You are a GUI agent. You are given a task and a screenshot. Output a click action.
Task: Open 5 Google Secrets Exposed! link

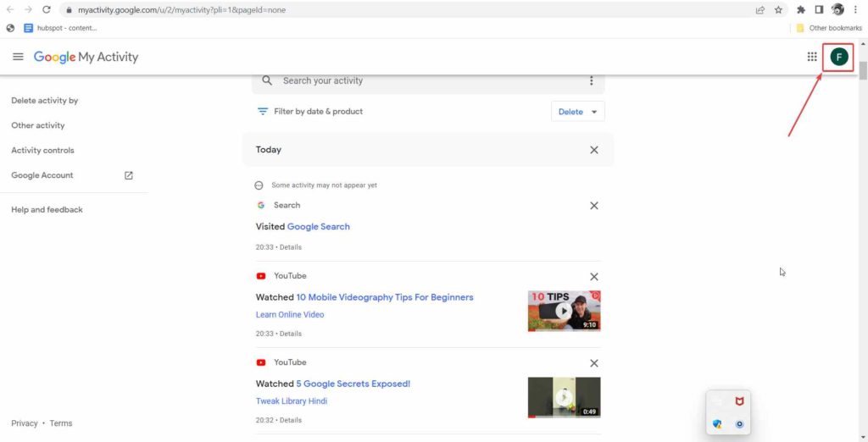tap(353, 384)
